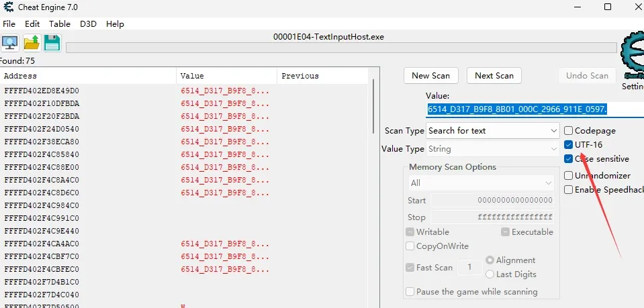
Task: Select address FFFFD402F4C9E440
Action: [42, 231]
